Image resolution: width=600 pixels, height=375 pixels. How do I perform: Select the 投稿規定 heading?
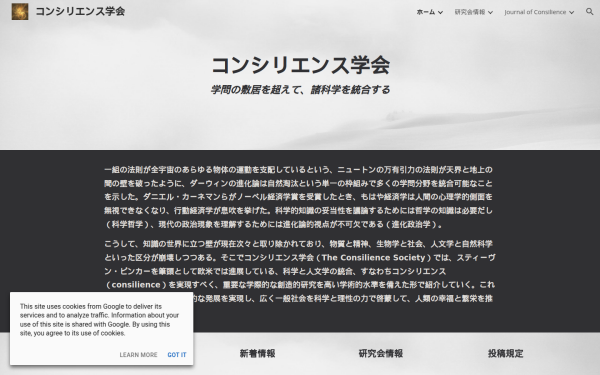pos(505,354)
